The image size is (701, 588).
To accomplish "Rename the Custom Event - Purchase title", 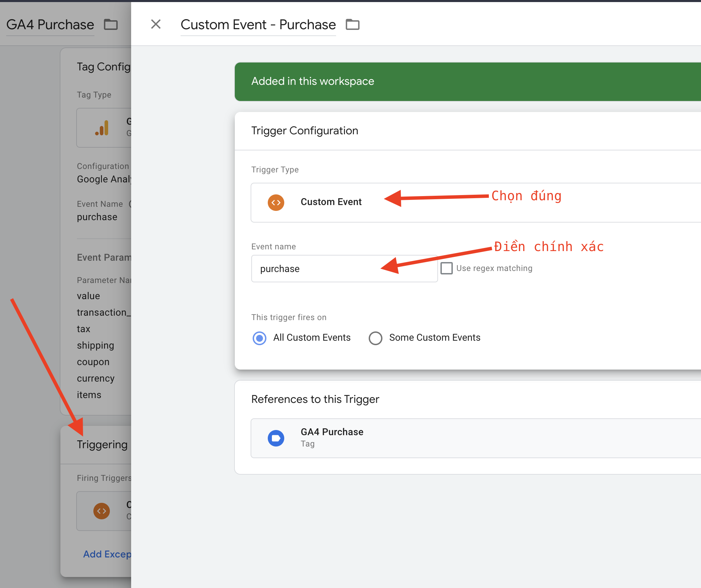I will pos(258,25).
